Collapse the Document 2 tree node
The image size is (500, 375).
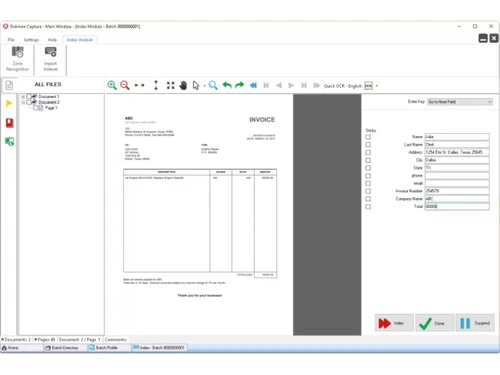click(x=23, y=102)
